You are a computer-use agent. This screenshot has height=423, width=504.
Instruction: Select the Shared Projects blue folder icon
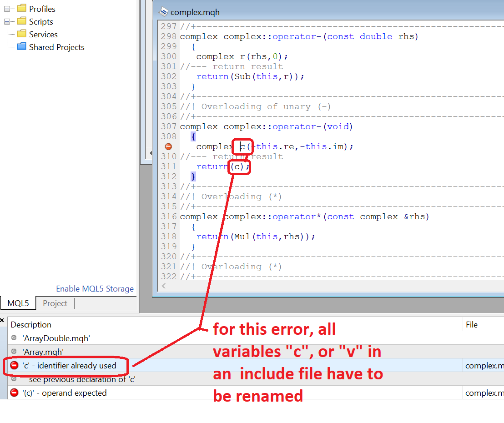tap(21, 46)
